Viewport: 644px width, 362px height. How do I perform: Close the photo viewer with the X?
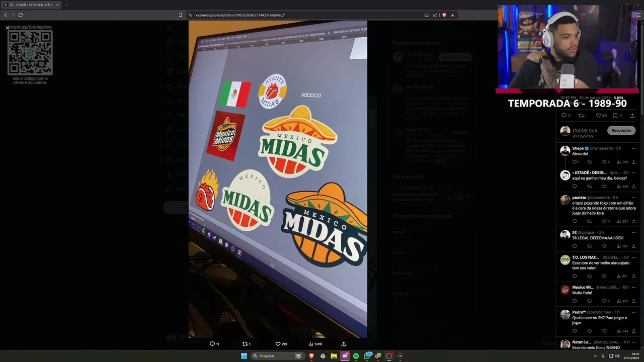click(x=8, y=28)
